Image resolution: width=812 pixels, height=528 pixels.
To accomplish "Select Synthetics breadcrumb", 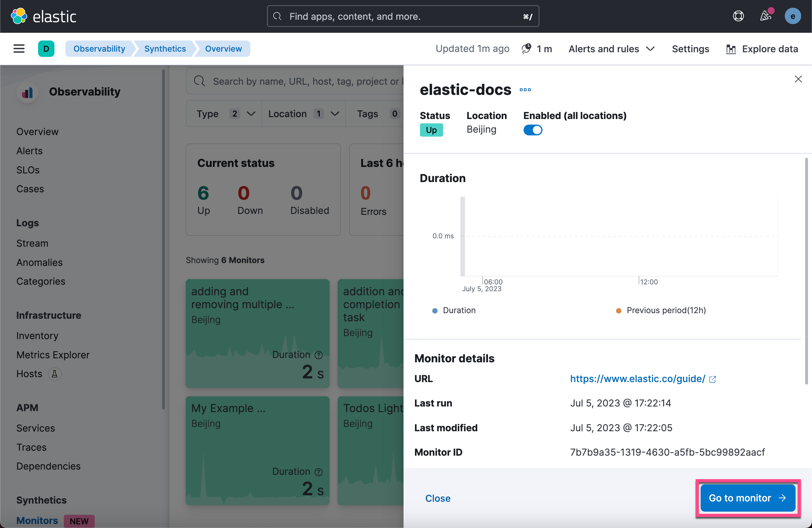I will pos(165,49).
